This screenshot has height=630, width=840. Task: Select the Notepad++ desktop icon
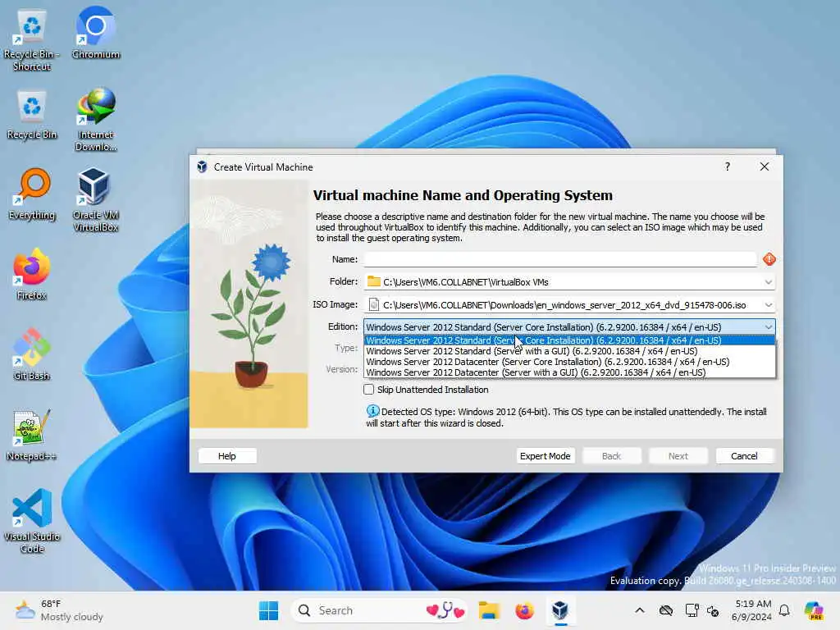pos(32,435)
